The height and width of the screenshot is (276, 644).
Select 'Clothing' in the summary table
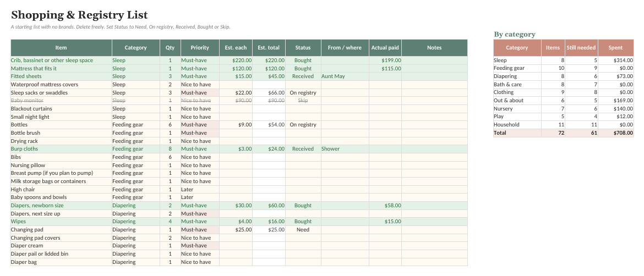[517, 92]
